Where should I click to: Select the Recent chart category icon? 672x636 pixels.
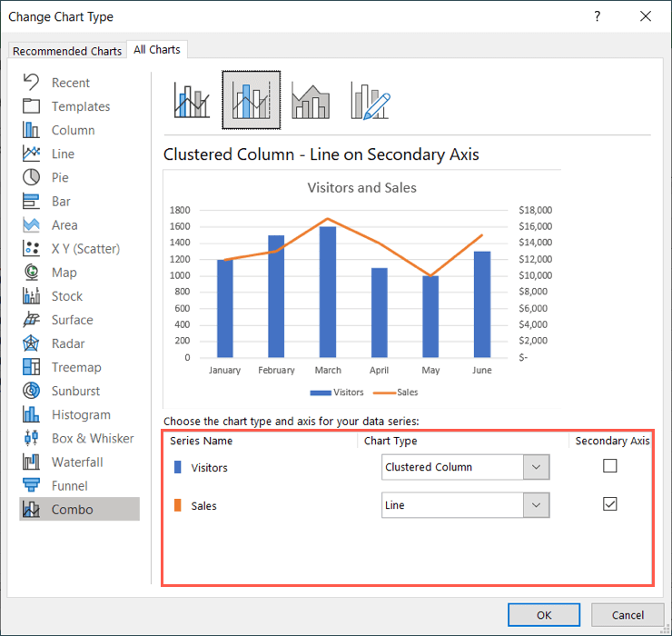31,83
